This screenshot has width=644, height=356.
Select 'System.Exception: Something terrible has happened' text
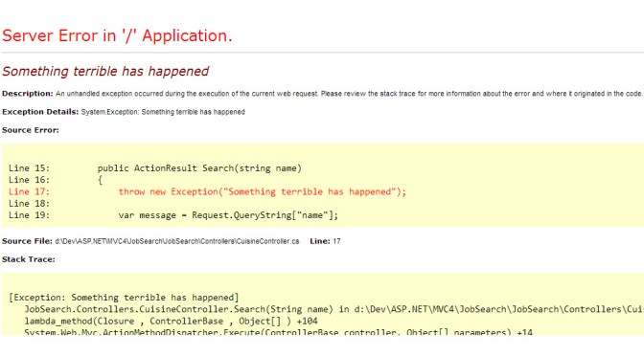163,112
